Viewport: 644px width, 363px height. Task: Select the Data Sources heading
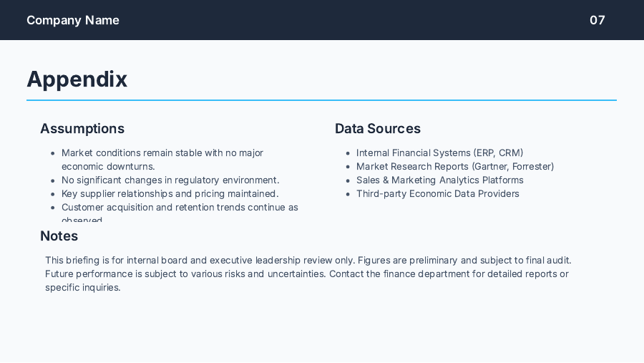coord(378,129)
